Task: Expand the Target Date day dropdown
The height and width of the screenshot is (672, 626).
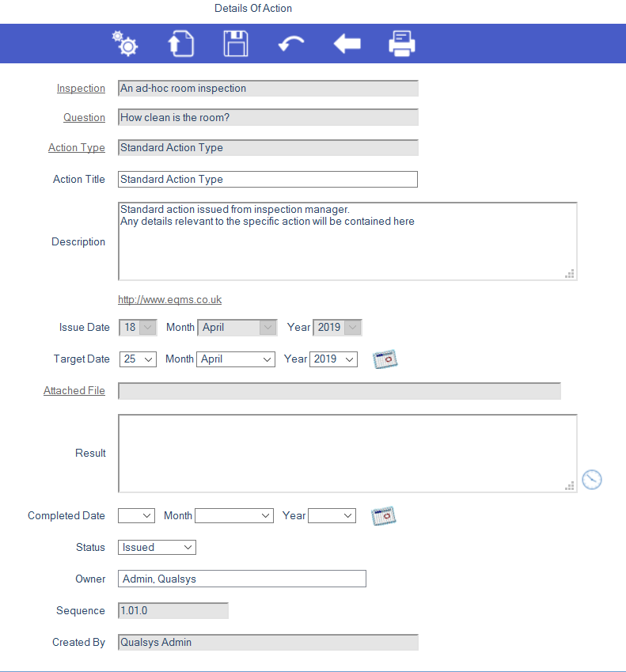Action: tap(138, 359)
